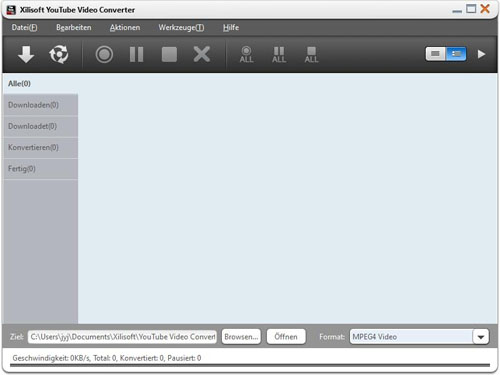Click the pause toolbar icon
500x375 pixels.
coord(137,54)
